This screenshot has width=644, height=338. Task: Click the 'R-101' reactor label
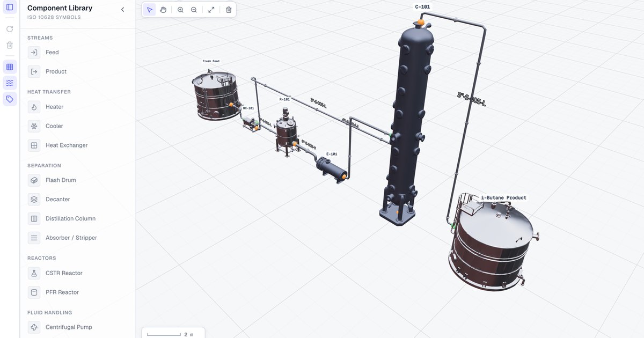284,99
